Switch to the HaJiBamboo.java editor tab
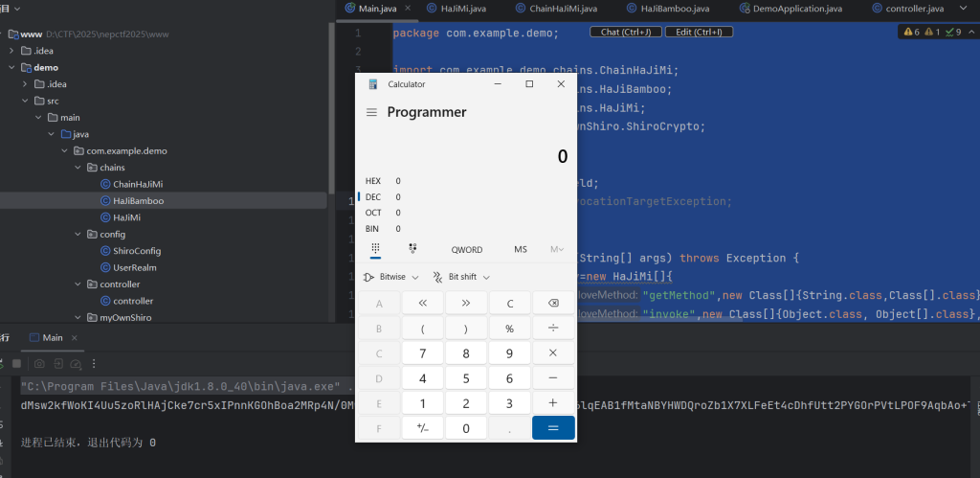Screen dimensions: 980x478 point(675,9)
